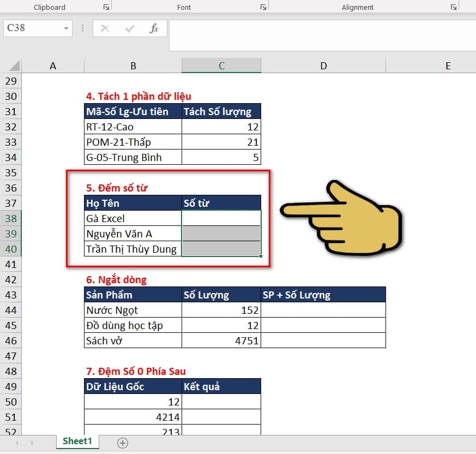Select the Số Lượng cell showing 4751
Image resolution: width=476 pixels, height=454 pixels.
click(221, 340)
